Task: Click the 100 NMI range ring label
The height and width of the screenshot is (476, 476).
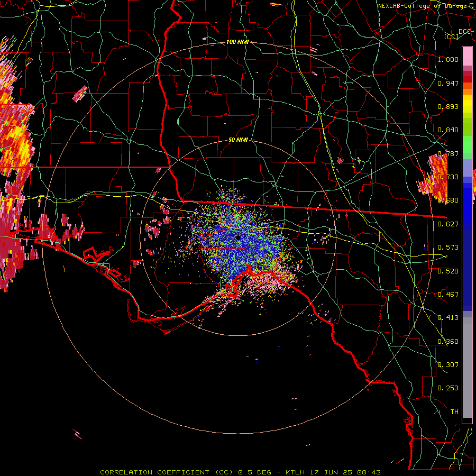Action: pyautogui.click(x=237, y=42)
